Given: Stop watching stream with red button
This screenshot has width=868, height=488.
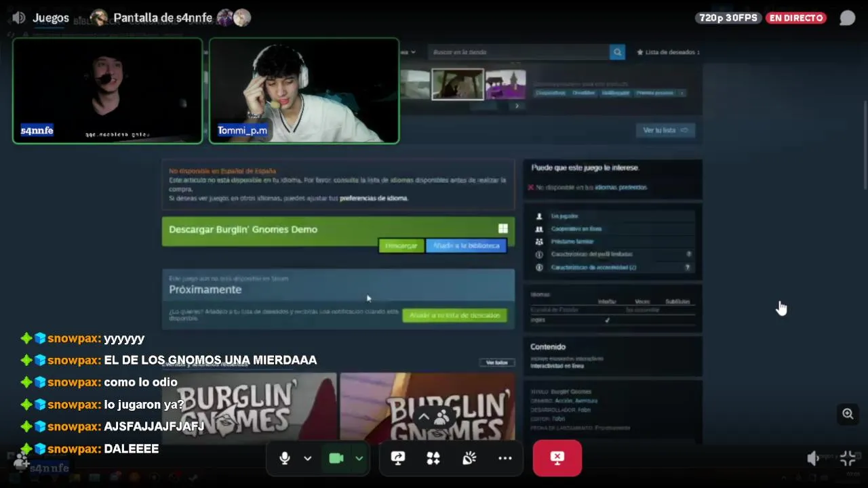Looking at the screenshot, I should click(x=557, y=458).
